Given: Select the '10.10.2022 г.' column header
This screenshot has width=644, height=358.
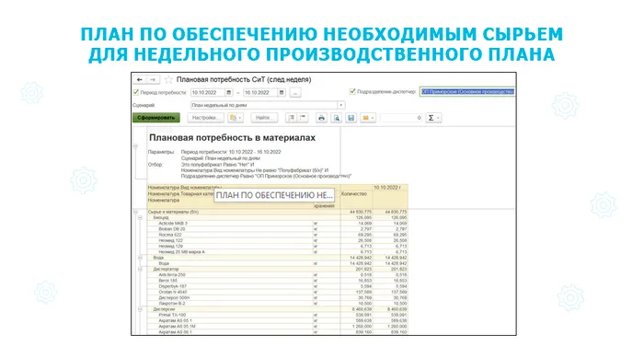Looking at the screenshot, I should 387,188.
